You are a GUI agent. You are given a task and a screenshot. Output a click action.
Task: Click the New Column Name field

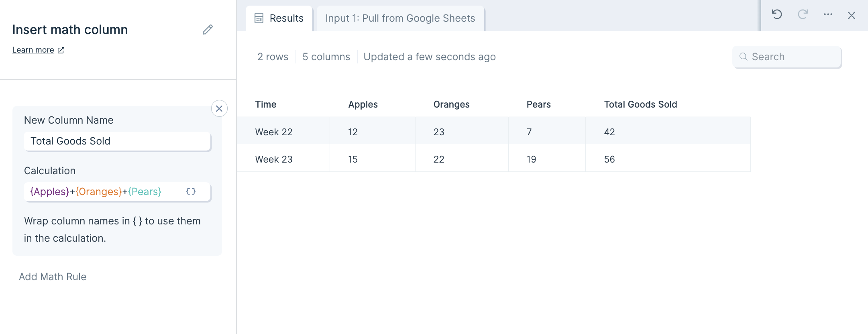click(117, 141)
